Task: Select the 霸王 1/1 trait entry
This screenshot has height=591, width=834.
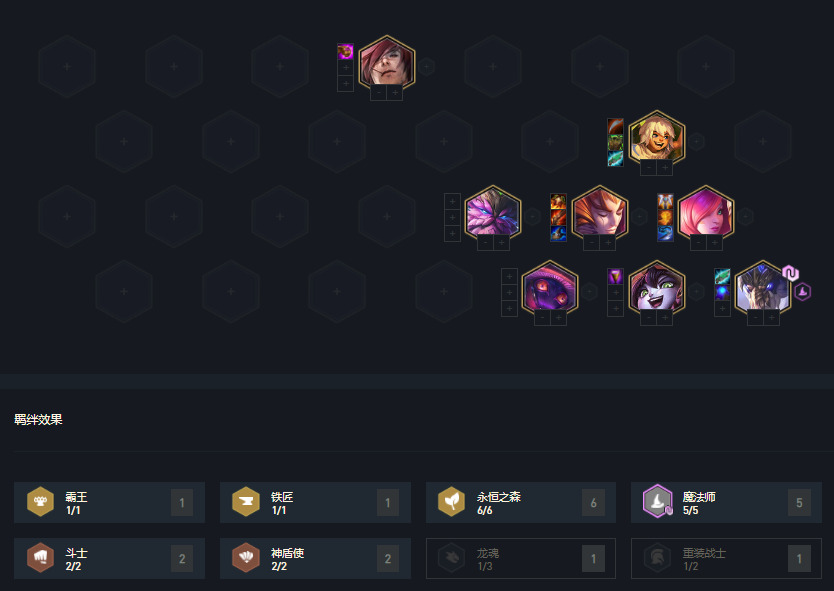Action: (110, 502)
